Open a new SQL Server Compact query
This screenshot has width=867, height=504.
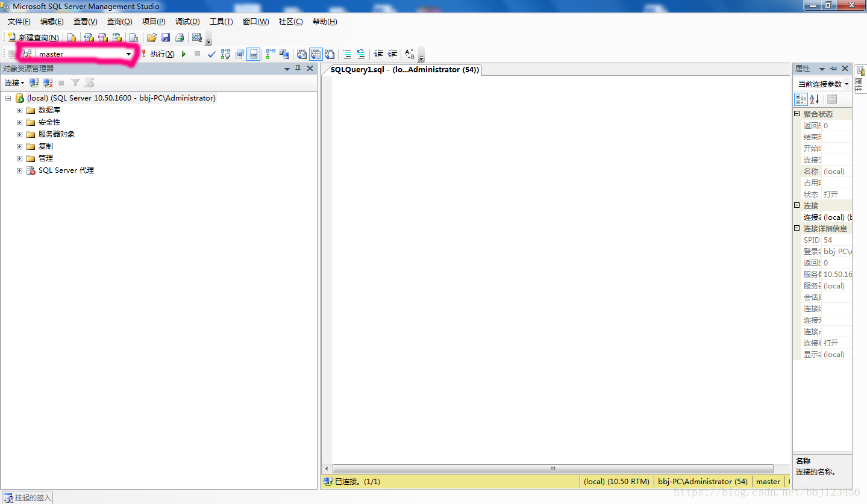tap(134, 37)
